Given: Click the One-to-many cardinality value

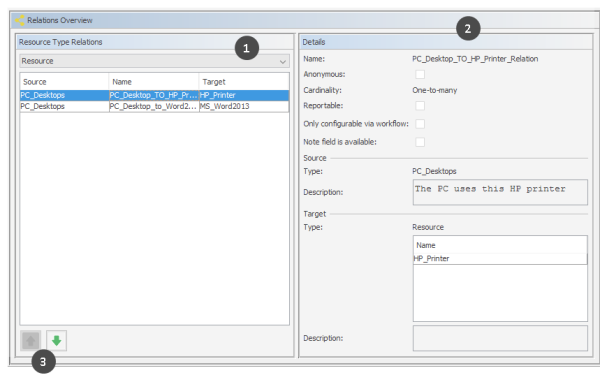Looking at the screenshot, I should (434, 90).
